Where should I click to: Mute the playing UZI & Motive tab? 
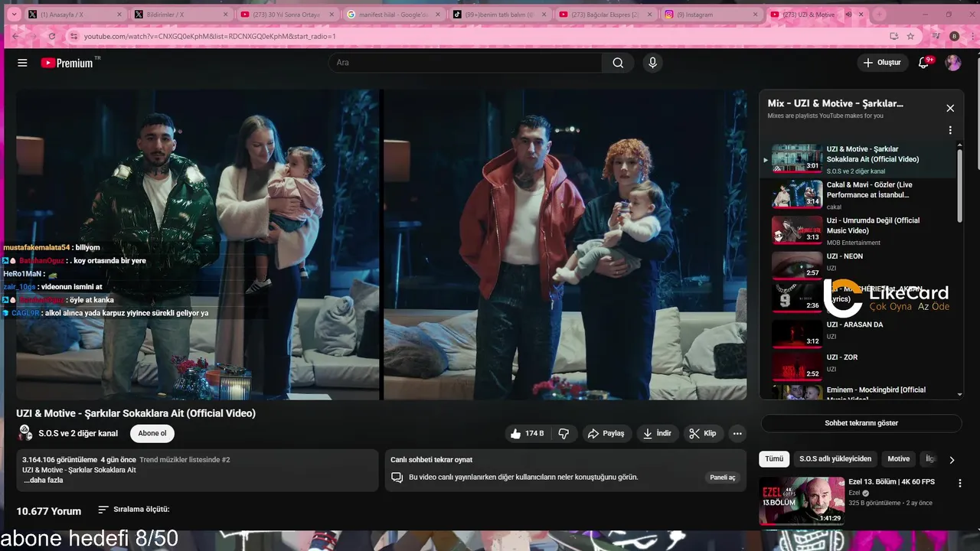point(848,15)
